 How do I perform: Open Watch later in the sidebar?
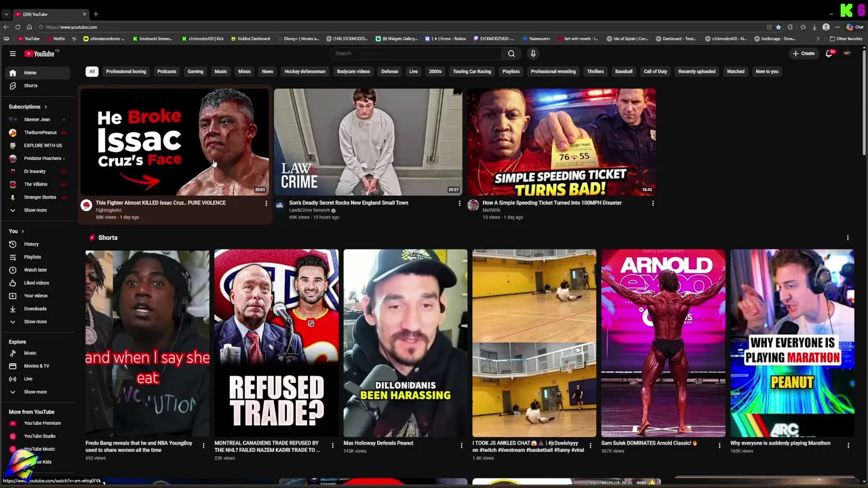pos(39,270)
